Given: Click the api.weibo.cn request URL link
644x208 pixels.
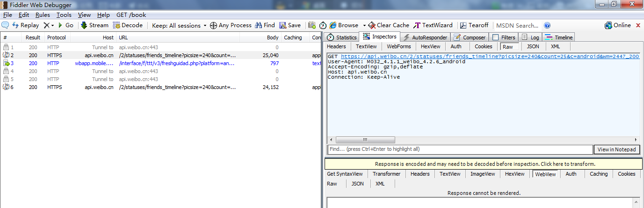Looking at the screenshot, I should pos(490,56).
